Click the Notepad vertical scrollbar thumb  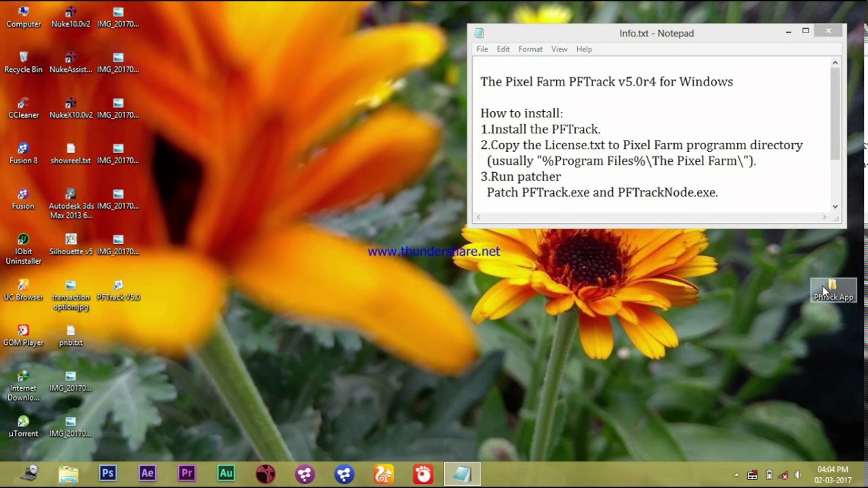(x=835, y=114)
